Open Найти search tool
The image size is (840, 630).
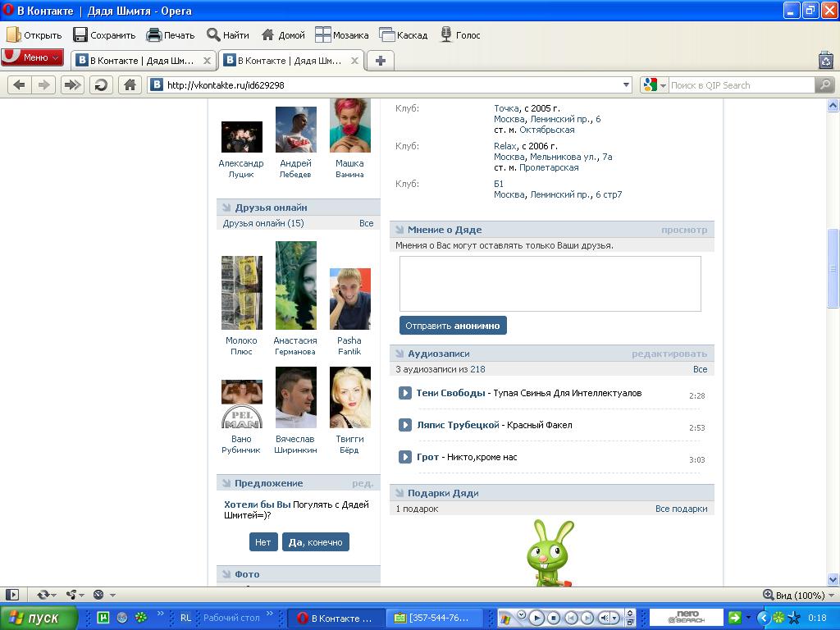[228, 35]
